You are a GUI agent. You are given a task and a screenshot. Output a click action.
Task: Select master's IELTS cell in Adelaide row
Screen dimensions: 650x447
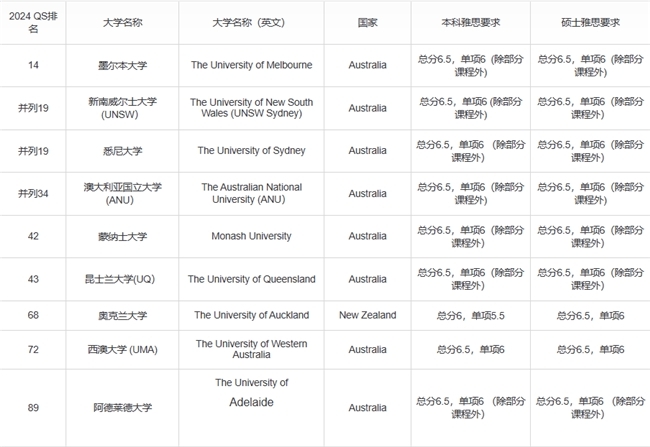[x=590, y=408]
